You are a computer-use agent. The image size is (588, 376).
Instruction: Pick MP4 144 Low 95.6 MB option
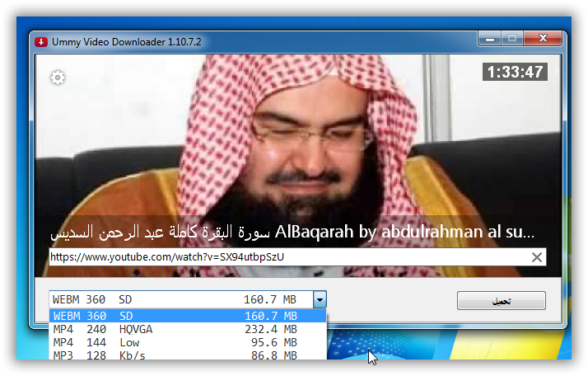point(188,342)
